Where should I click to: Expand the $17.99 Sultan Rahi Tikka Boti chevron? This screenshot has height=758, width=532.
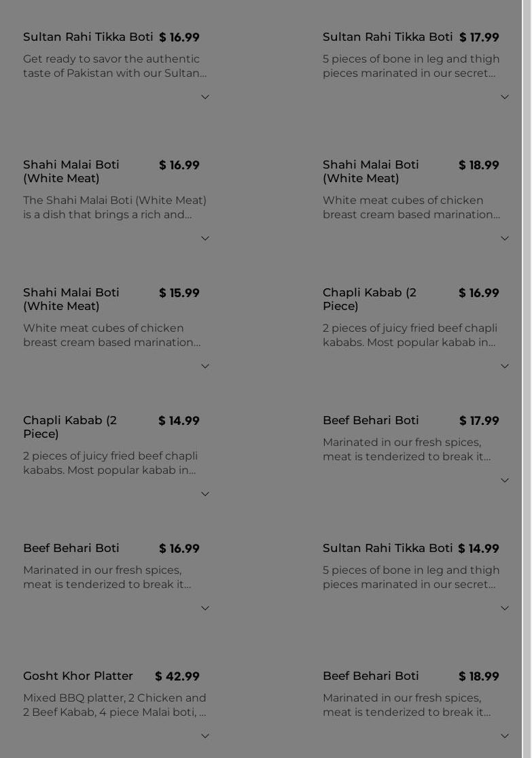point(505,97)
